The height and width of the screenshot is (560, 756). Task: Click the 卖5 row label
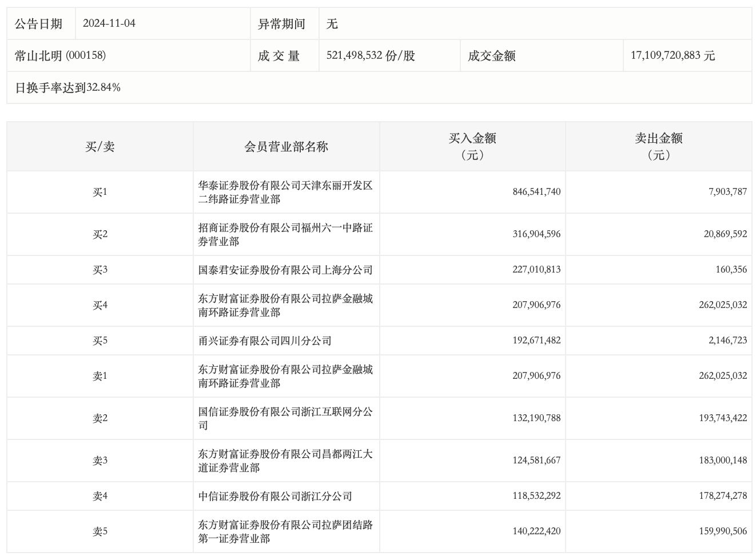click(100, 531)
